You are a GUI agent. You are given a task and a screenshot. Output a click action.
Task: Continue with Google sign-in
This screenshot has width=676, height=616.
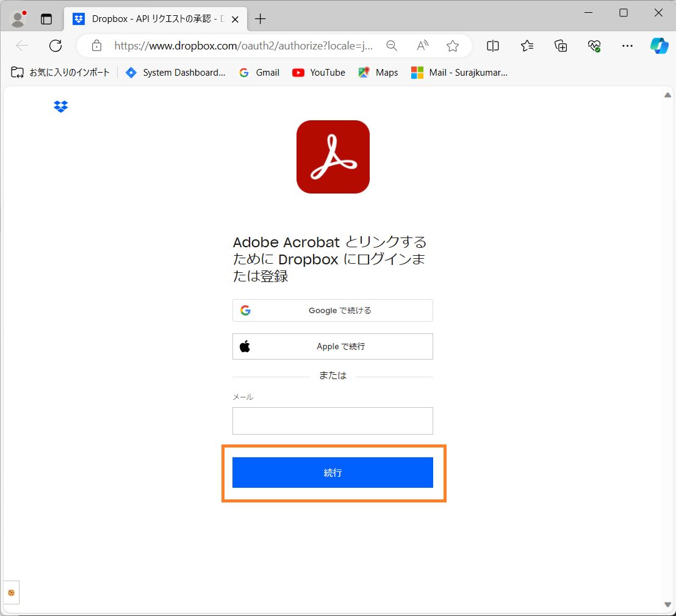(333, 310)
